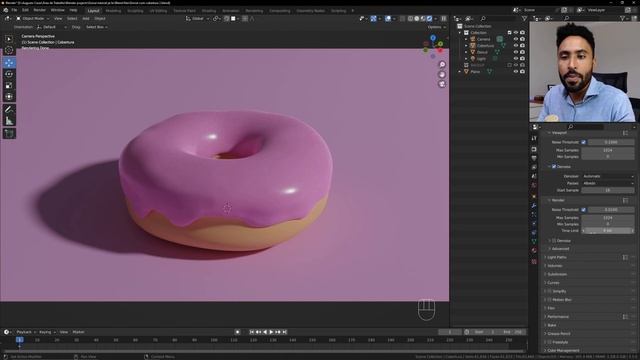Expand the Color Management panel
The image size is (640, 360).
562,351
